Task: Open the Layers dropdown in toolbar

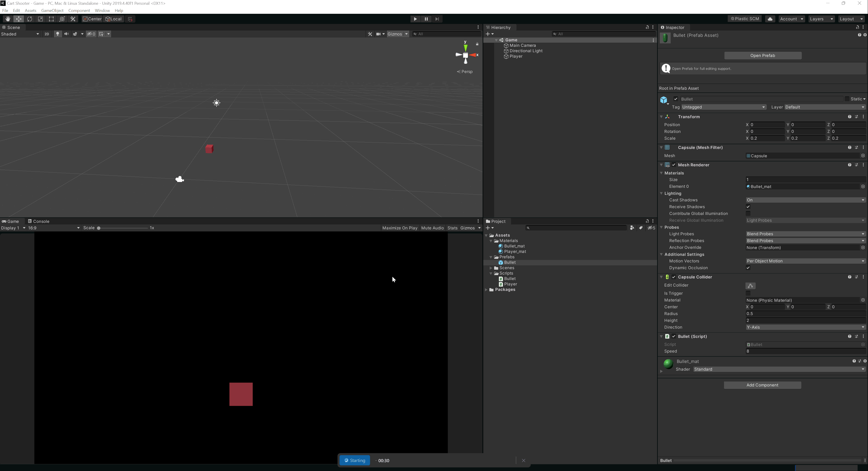Action: (821, 19)
